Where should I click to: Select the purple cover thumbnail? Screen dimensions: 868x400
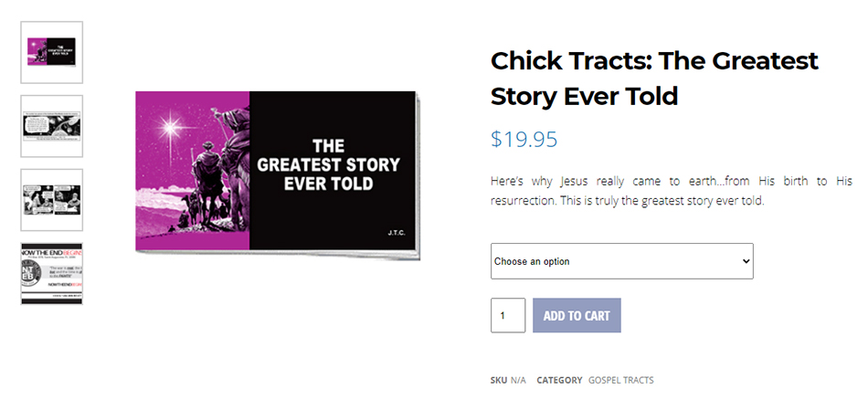tap(51, 52)
